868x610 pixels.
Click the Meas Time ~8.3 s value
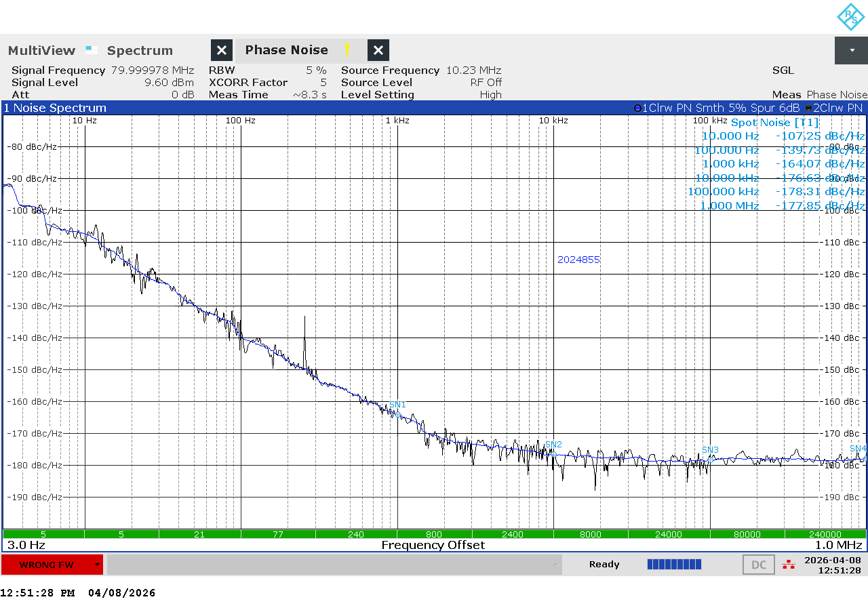click(x=310, y=95)
